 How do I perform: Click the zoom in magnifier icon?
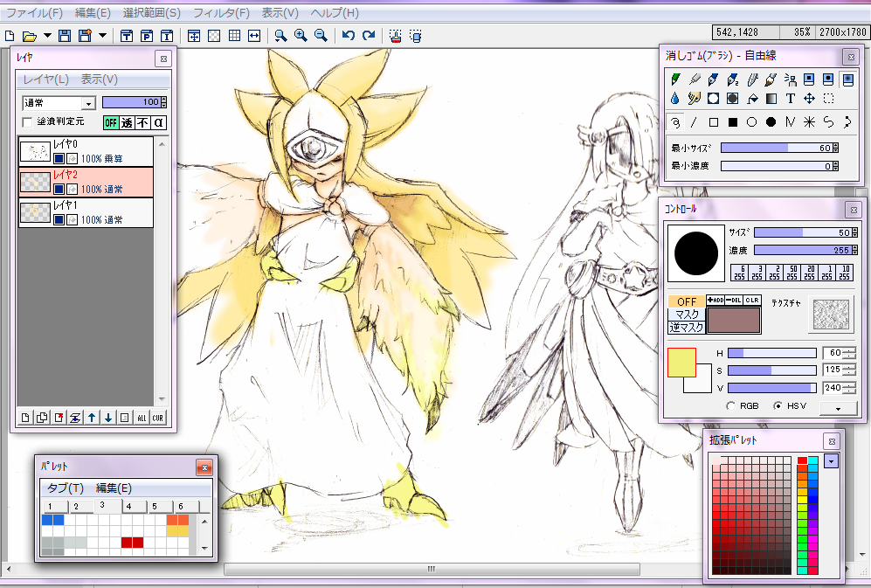[x=301, y=36]
